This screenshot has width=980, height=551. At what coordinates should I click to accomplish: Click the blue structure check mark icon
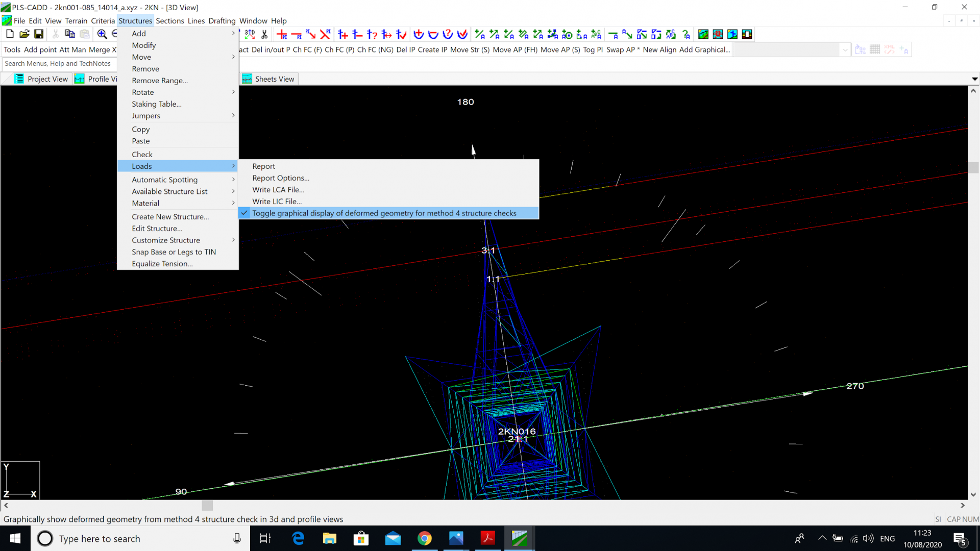click(402, 34)
